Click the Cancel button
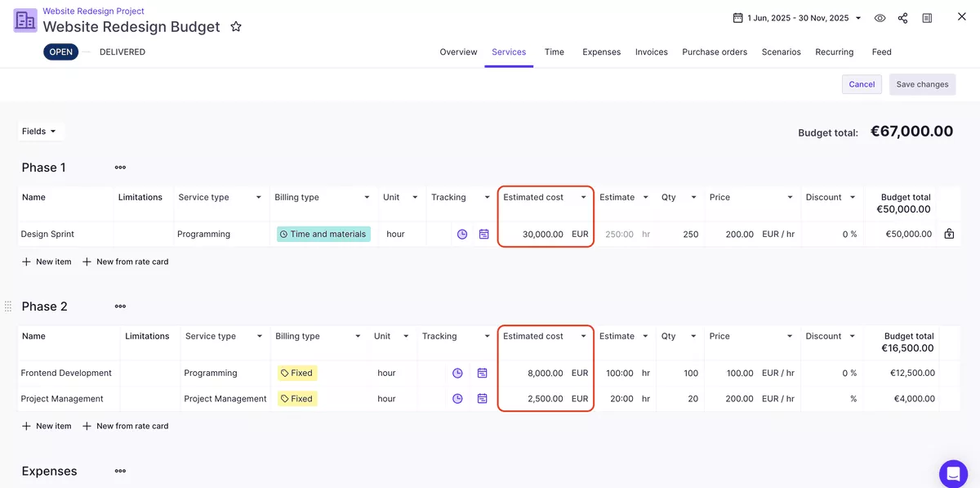This screenshot has width=980, height=488. coord(862,84)
